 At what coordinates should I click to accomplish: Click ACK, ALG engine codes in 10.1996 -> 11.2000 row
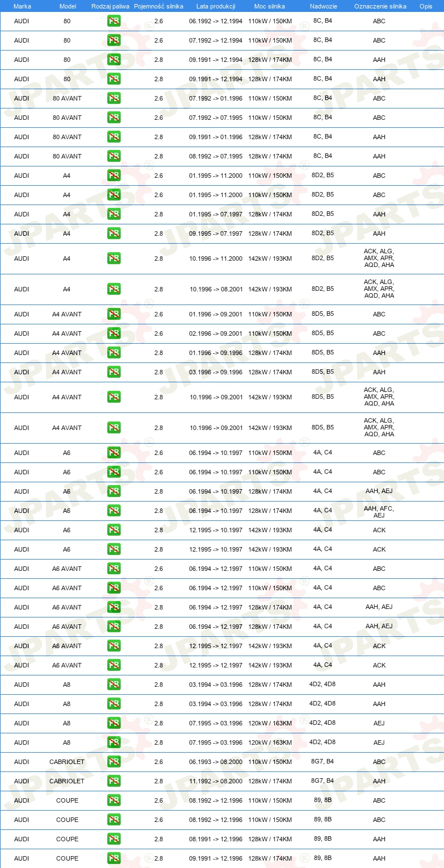click(x=379, y=258)
